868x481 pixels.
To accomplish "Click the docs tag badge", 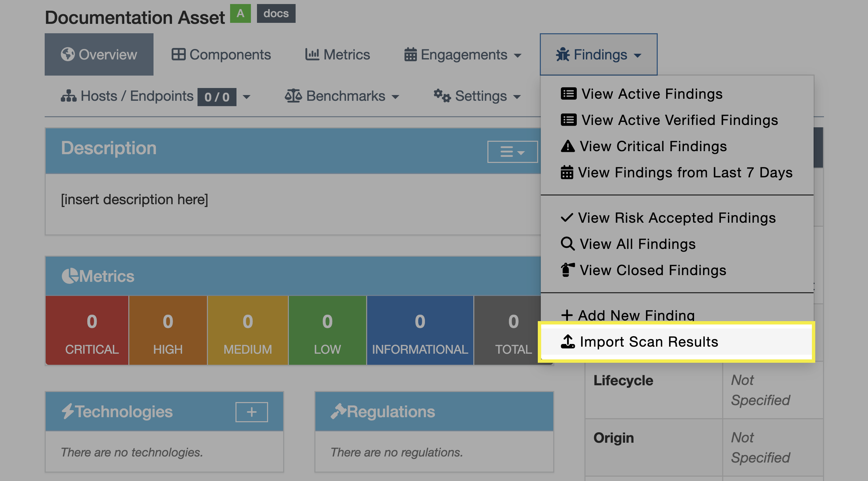I will click(x=276, y=13).
